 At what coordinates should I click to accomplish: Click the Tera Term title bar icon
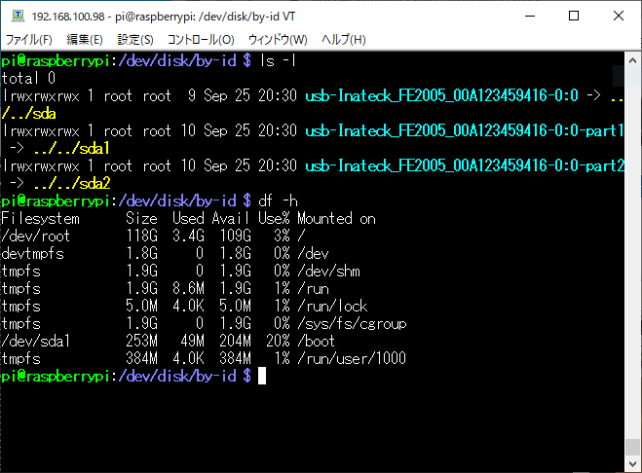(18, 16)
